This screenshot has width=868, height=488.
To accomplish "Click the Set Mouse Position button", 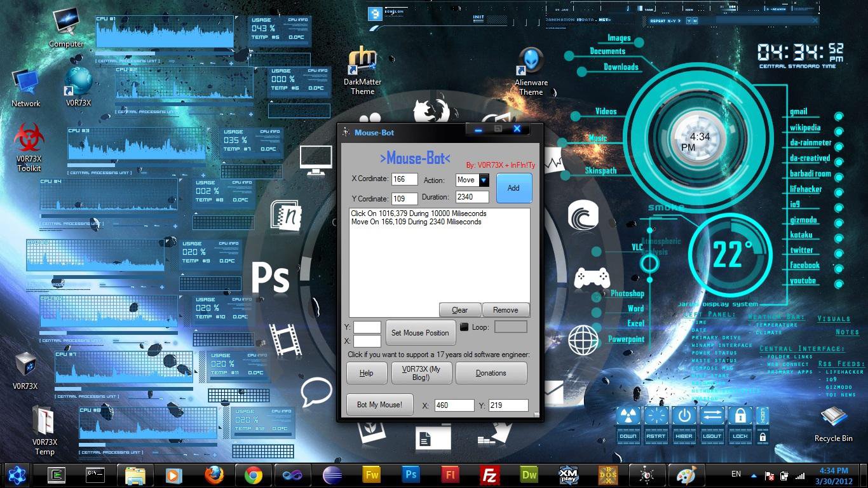I will click(x=419, y=333).
